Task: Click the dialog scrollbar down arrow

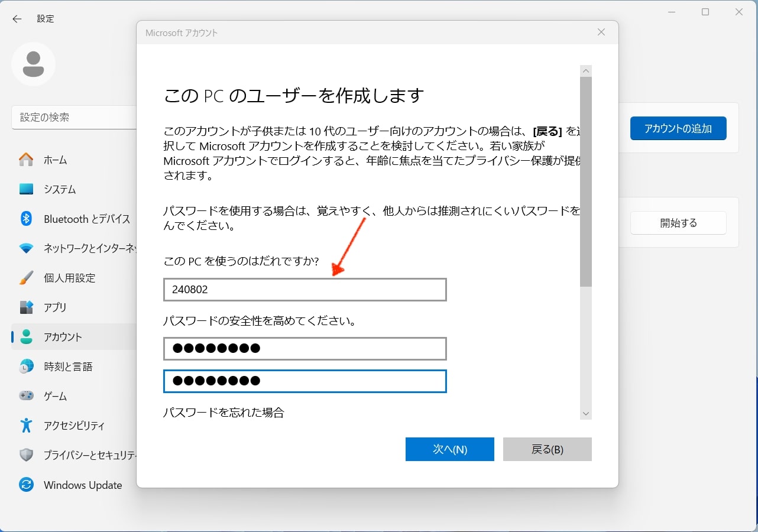Action: (x=586, y=414)
